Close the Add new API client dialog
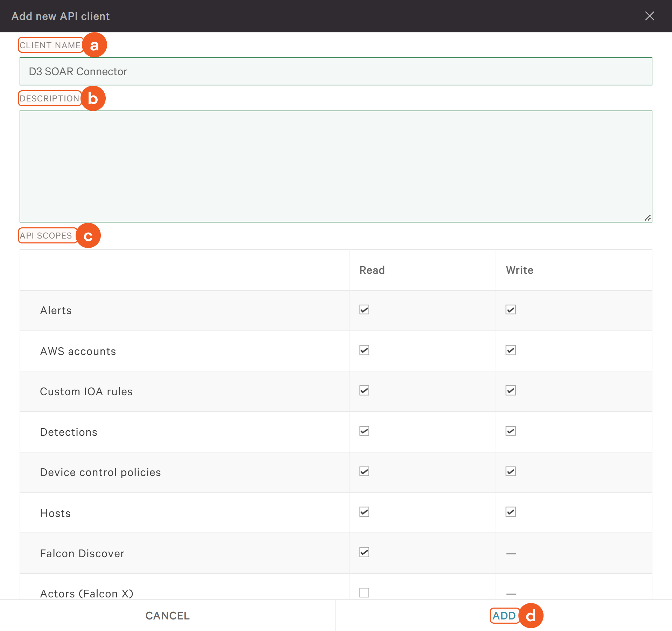This screenshot has width=672, height=631. 650,16
